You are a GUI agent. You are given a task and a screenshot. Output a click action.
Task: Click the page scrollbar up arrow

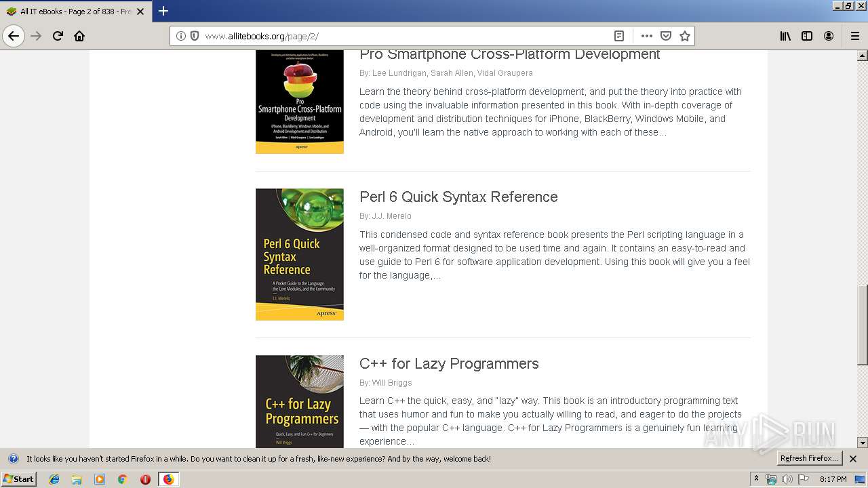(x=863, y=56)
